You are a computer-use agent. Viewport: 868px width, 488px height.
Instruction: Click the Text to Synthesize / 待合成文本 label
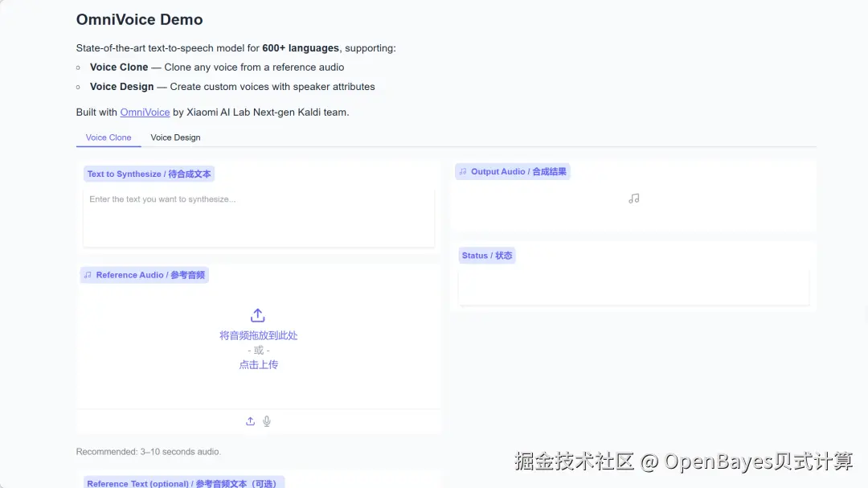click(149, 174)
